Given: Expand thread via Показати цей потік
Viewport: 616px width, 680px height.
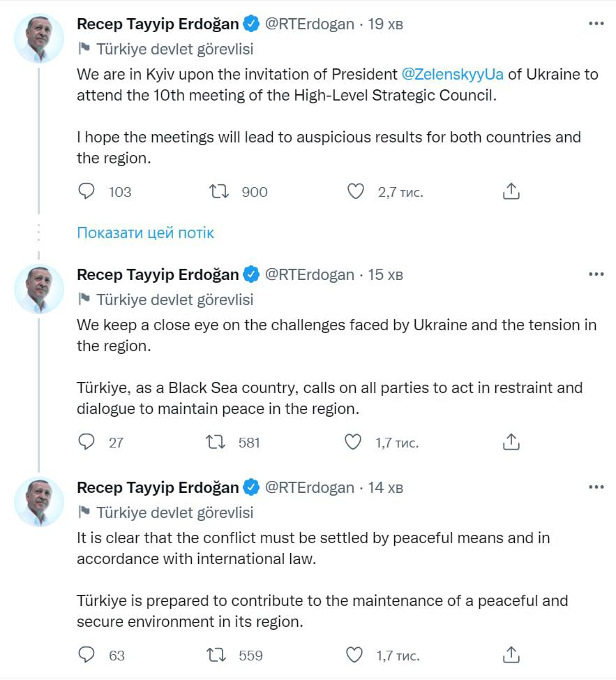Looking at the screenshot, I should pos(145,232).
